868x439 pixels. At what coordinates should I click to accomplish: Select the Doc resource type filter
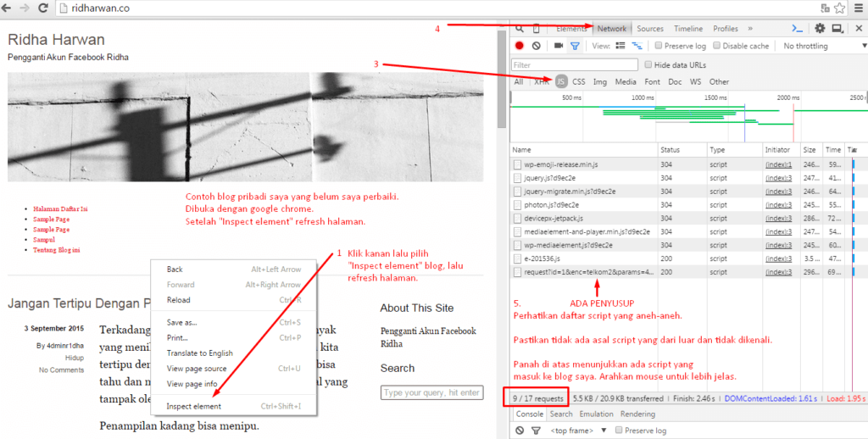[x=675, y=82]
